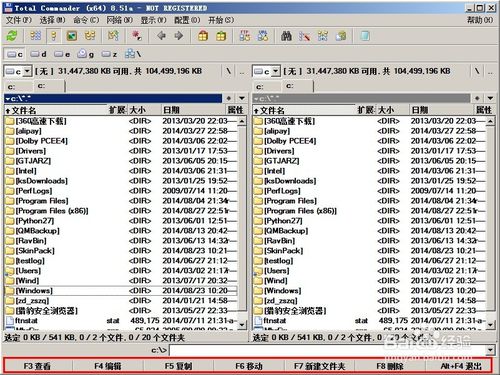Select ftnstat file in right panel
The height and width of the screenshot is (375, 500).
[x=369, y=321]
